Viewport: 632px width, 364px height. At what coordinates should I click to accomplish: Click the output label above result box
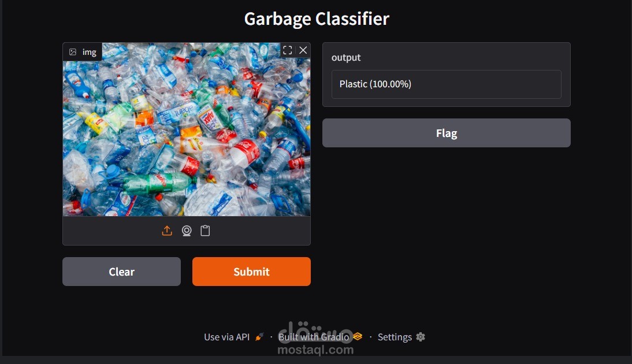[x=346, y=58]
